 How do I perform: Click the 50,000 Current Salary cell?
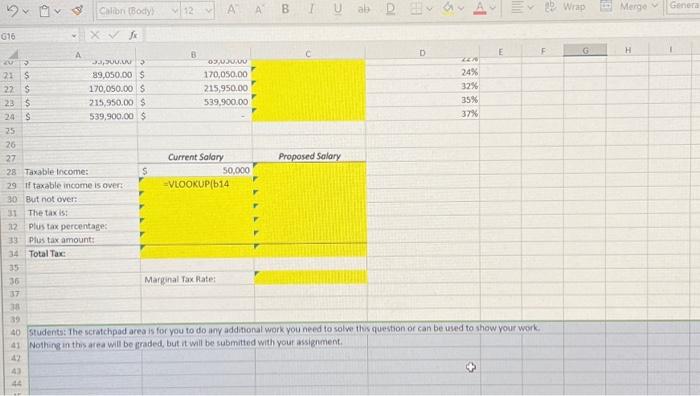(x=196, y=171)
